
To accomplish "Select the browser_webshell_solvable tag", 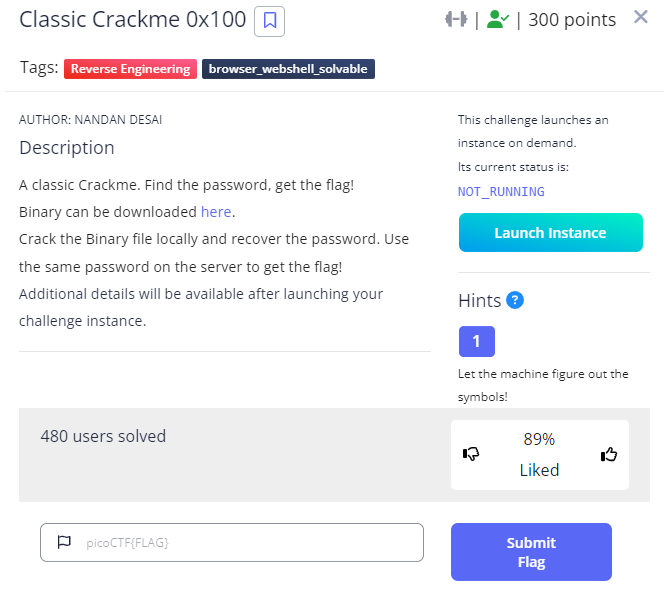I will (288, 69).
